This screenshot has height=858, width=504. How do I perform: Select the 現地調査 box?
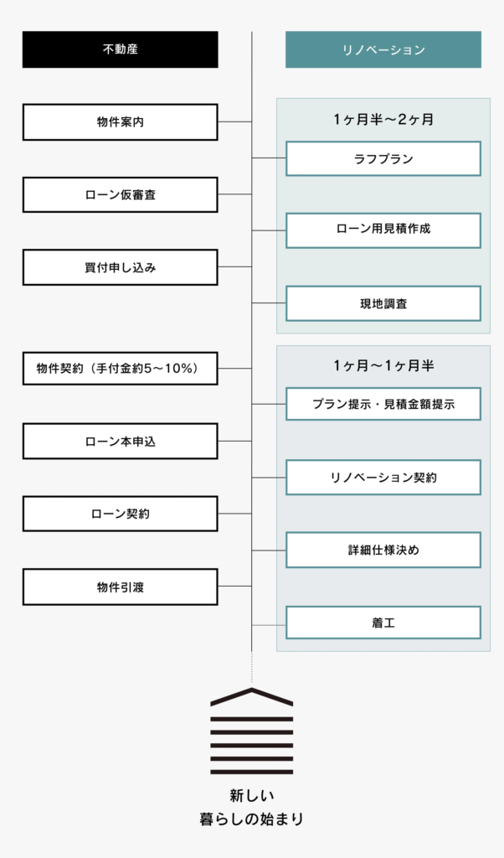tap(383, 303)
